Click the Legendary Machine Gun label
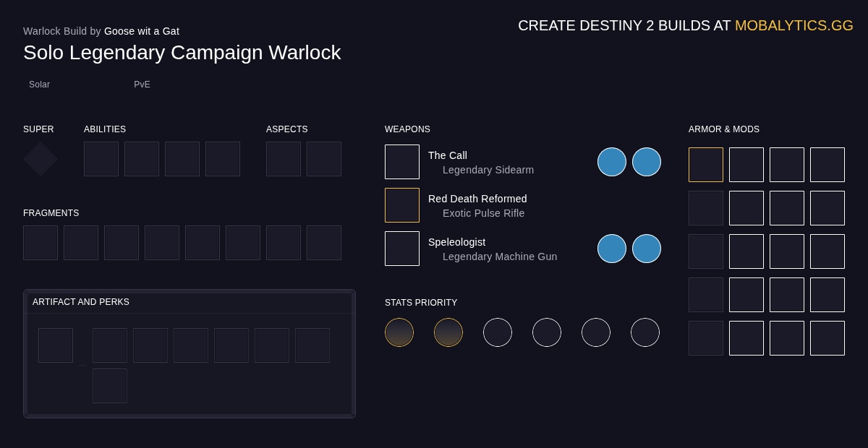868x448 pixels. [500, 257]
